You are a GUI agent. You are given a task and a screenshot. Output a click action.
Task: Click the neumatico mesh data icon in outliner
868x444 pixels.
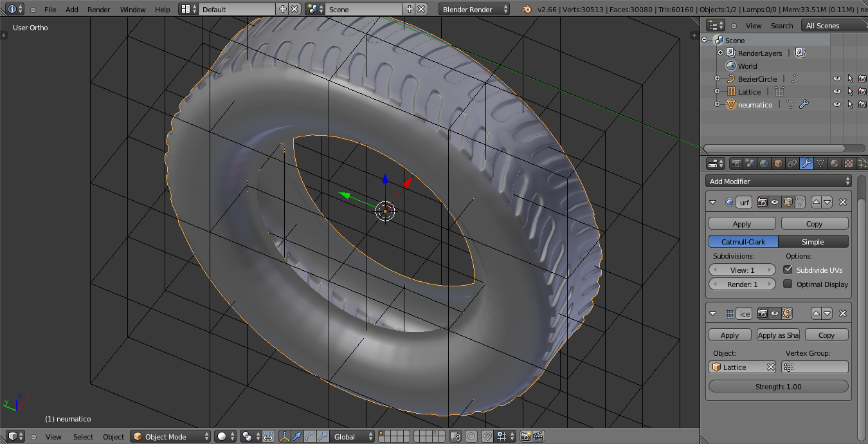click(791, 104)
